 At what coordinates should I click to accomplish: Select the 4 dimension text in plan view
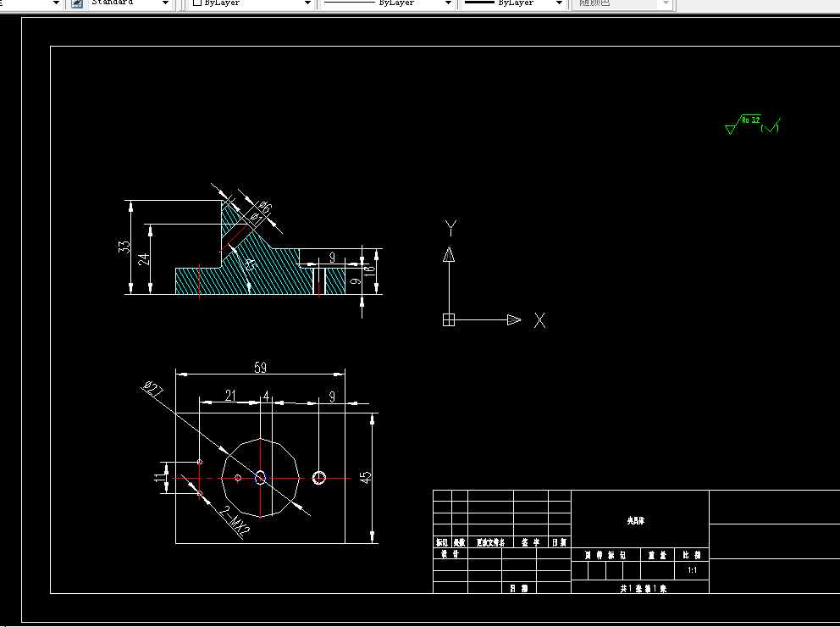[266, 397]
